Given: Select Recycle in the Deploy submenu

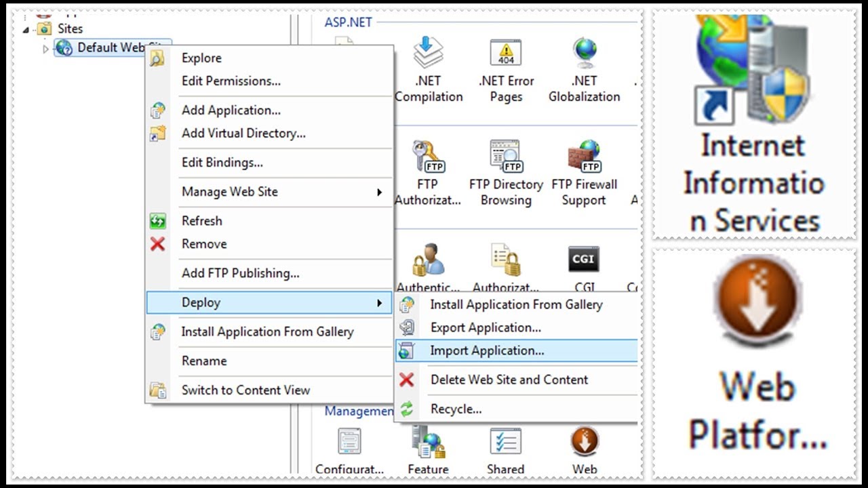Looking at the screenshot, I should point(517,409).
